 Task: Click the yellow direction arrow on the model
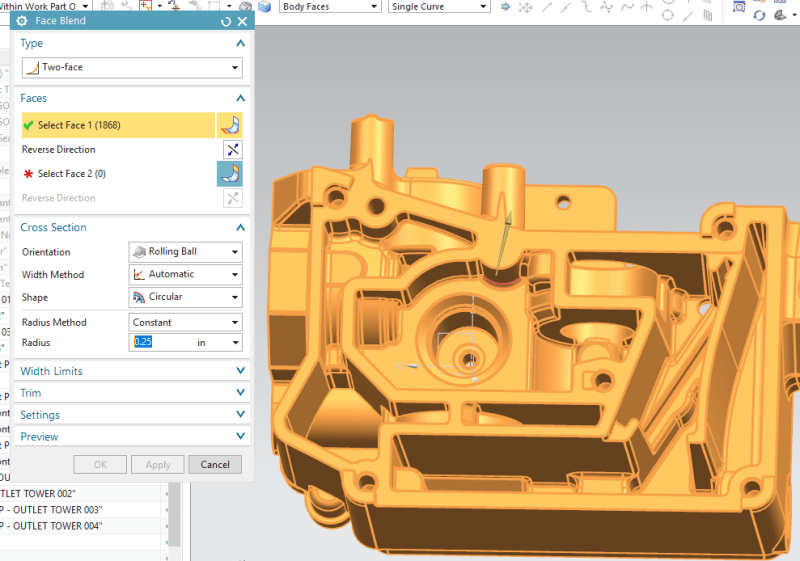(503, 241)
